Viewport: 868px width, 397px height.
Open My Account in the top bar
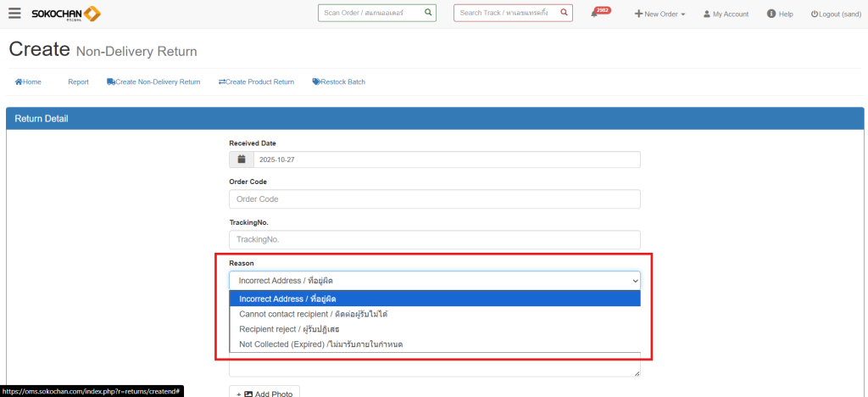click(x=726, y=14)
